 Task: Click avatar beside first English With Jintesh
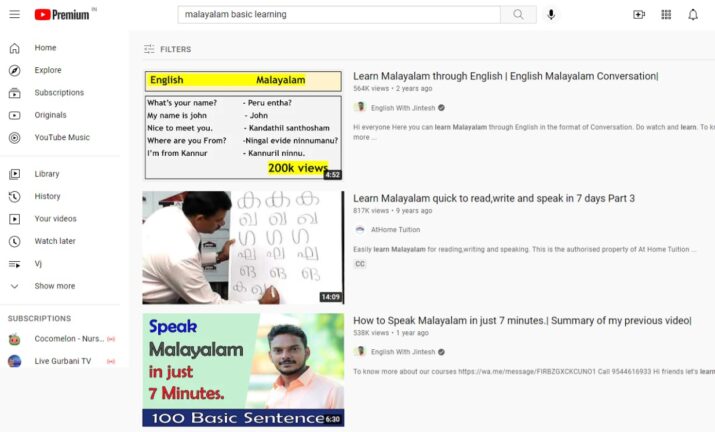pyautogui.click(x=360, y=108)
